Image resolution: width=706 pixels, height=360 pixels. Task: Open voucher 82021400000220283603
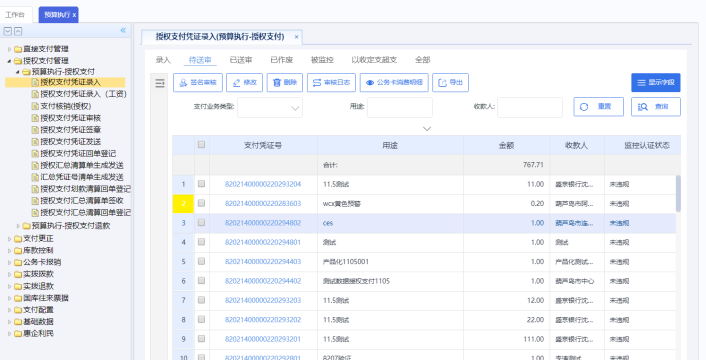tap(263, 204)
